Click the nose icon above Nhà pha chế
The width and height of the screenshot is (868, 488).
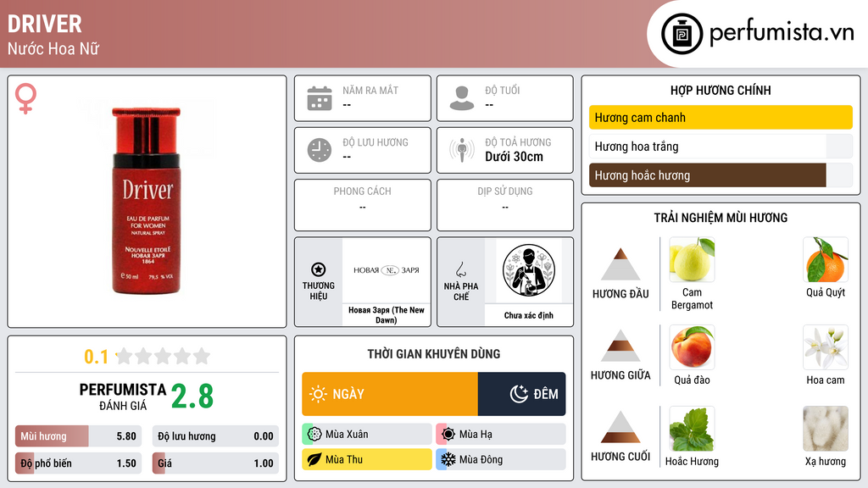click(460, 269)
